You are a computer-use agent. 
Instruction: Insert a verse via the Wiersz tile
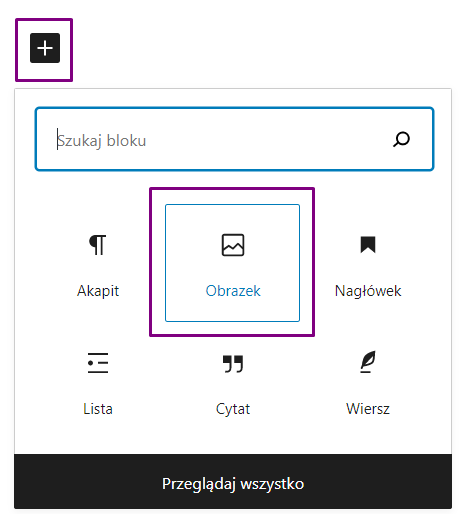click(368, 381)
